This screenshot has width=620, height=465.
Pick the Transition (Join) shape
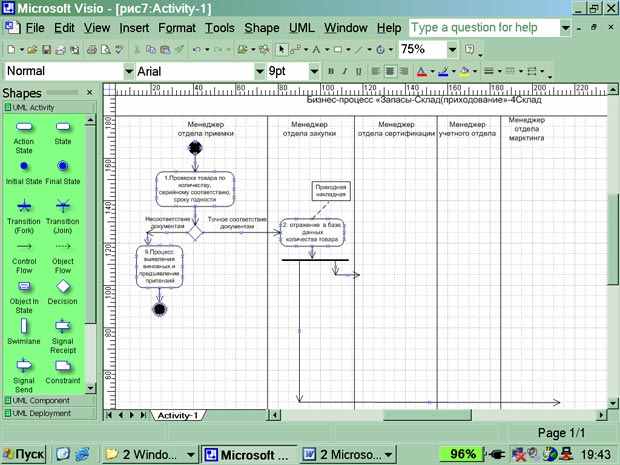click(63, 216)
